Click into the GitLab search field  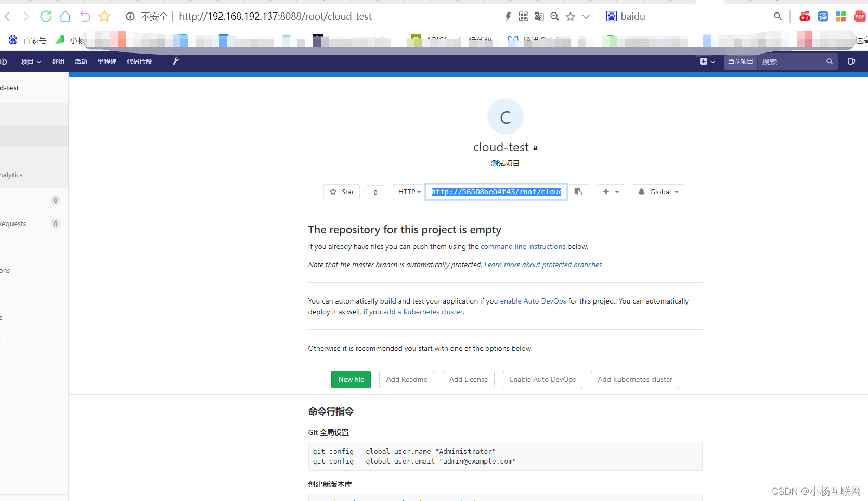click(x=791, y=61)
